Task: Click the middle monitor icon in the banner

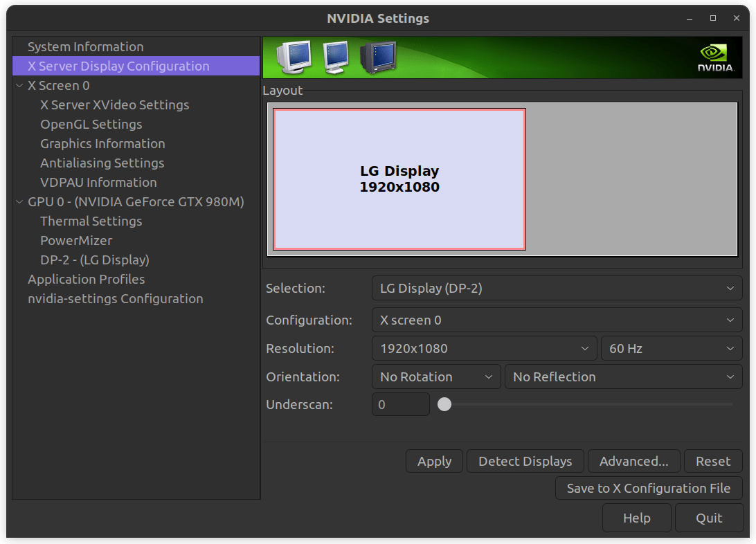Action: pos(335,58)
